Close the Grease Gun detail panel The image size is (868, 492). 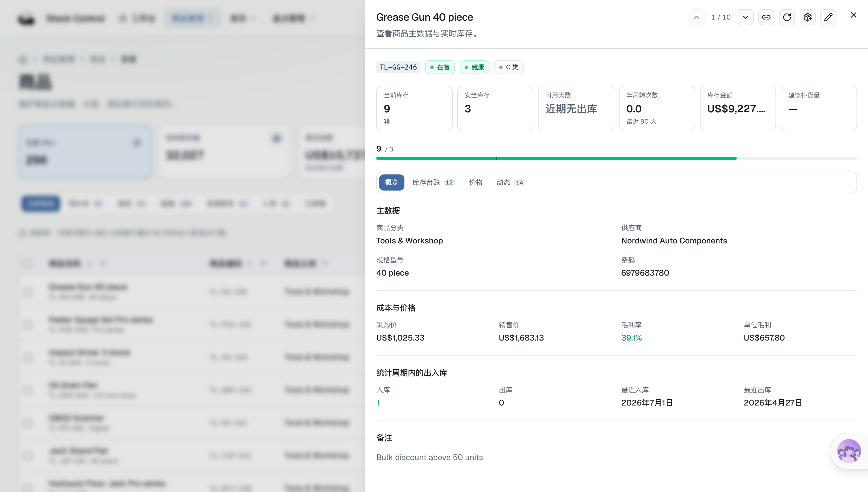coord(853,15)
